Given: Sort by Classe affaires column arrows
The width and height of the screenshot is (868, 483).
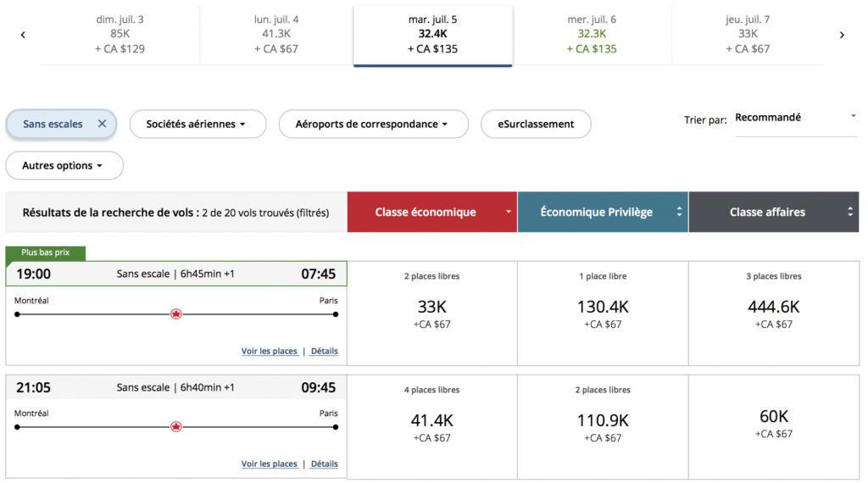Looking at the screenshot, I should pos(850,212).
